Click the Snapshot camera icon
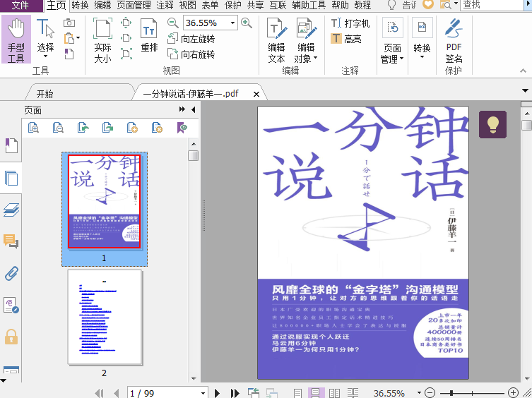The image size is (532, 398). click(69, 23)
